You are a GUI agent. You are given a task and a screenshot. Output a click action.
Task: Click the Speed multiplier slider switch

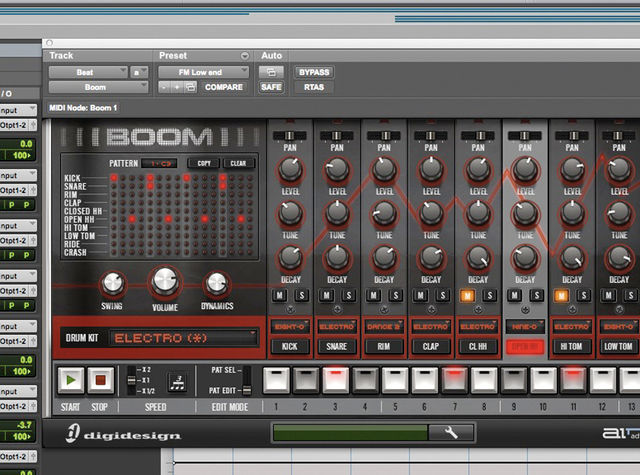pos(131,380)
